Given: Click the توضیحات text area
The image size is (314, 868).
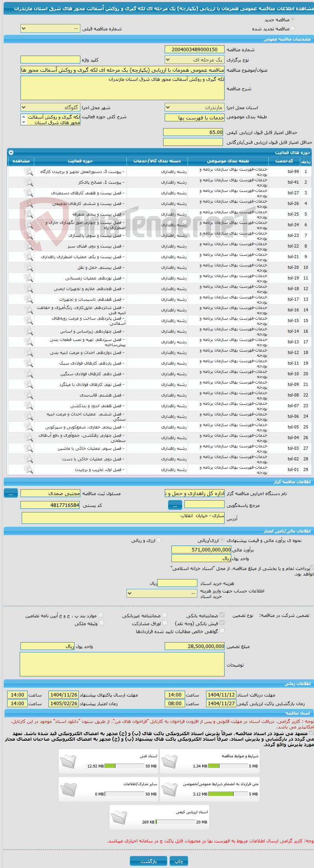Looking at the screenshot, I should (122, 664).
